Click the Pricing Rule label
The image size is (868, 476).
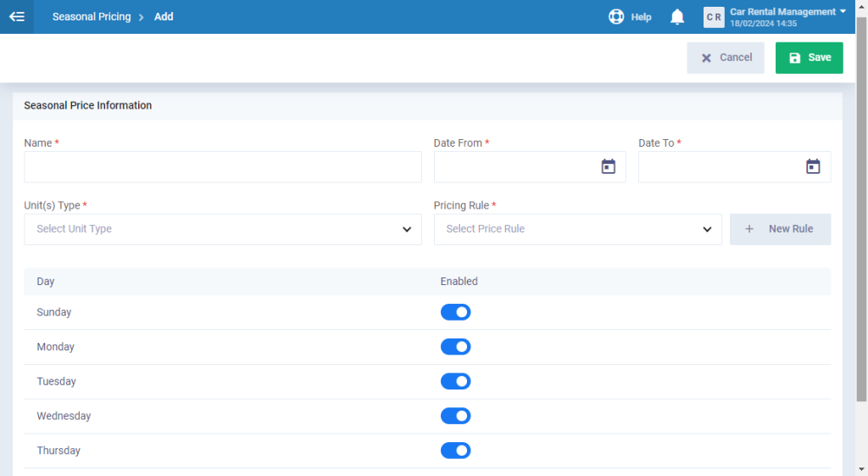point(461,205)
